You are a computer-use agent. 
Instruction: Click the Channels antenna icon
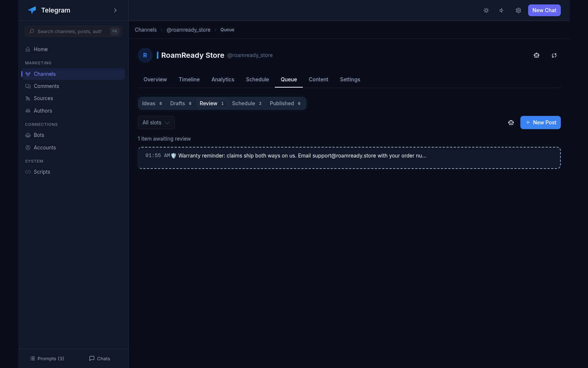pyautogui.click(x=28, y=74)
